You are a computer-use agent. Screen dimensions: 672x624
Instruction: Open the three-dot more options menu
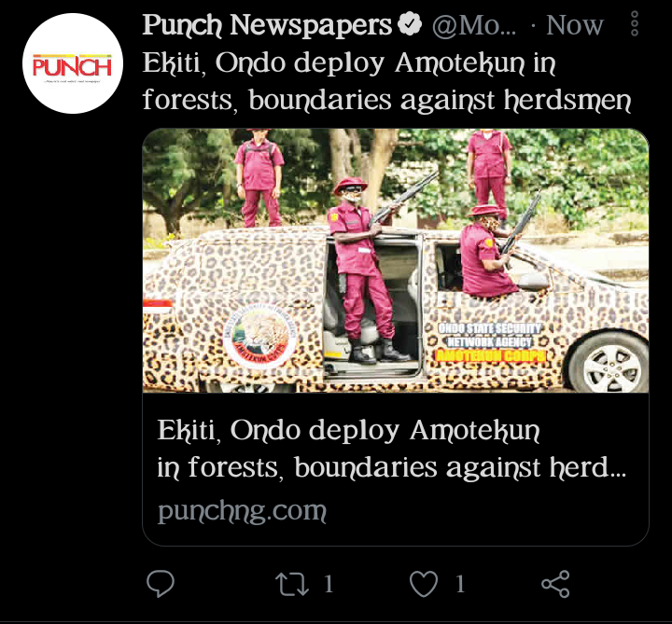click(x=635, y=23)
